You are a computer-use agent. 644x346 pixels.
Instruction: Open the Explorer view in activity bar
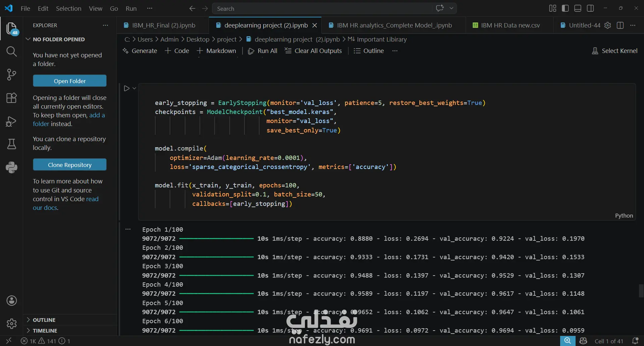tap(12, 28)
